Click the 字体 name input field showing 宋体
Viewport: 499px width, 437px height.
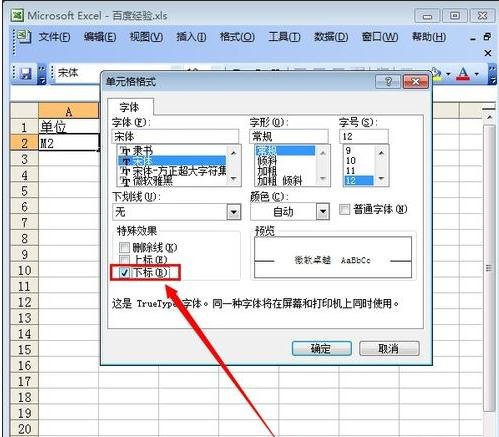(x=176, y=136)
